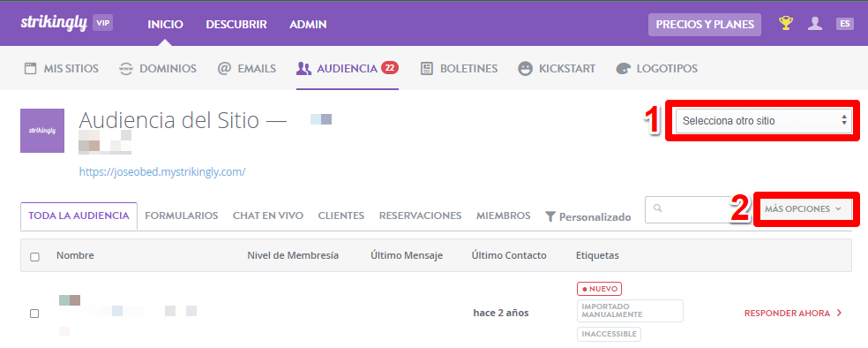
Task: Click the VIP badge next to logo
Action: click(103, 23)
